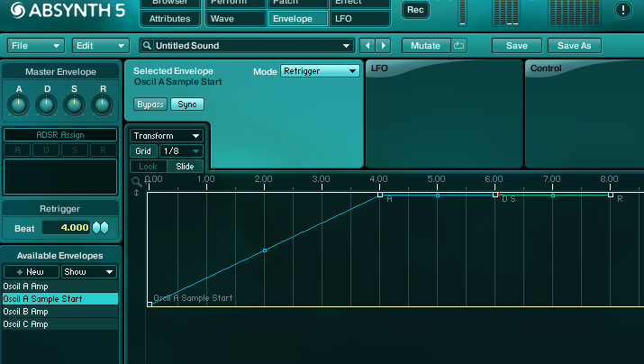
Task: Switch to the Attributes tab
Action: pyautogui.click(x=169, y=19)
